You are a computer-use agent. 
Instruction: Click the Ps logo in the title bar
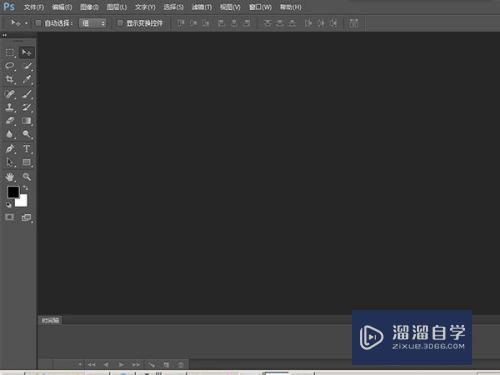(9, 7)
